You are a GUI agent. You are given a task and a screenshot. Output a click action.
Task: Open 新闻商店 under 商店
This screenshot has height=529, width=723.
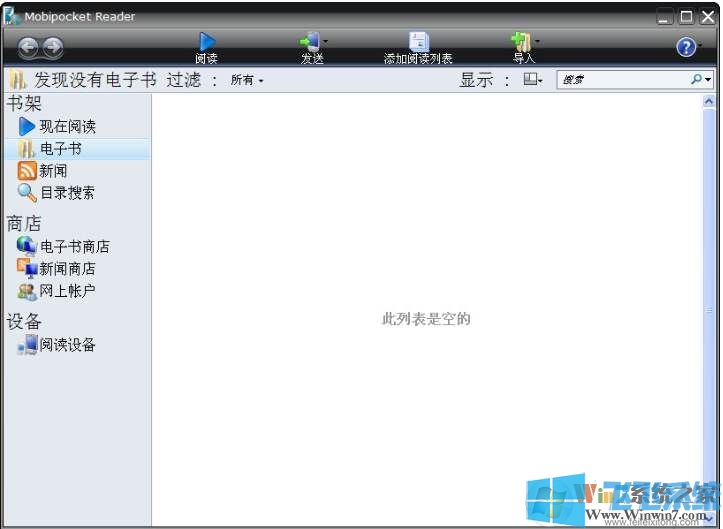(67, 269)
